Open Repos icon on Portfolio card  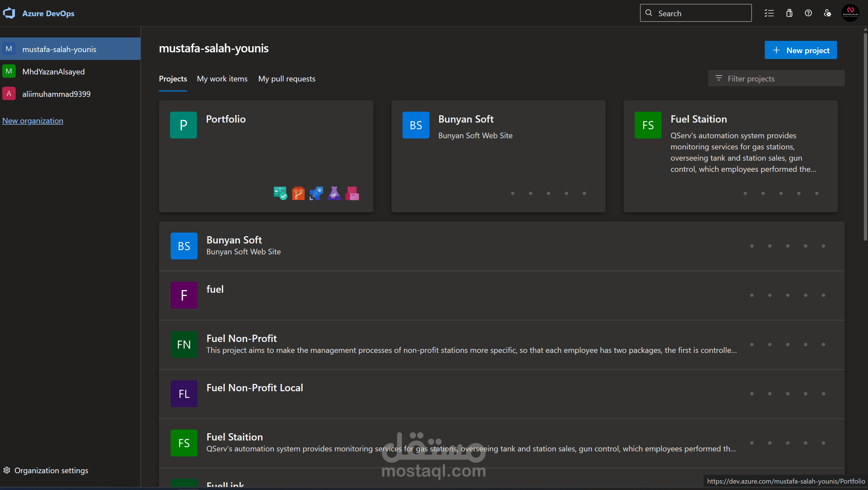[x=298, y=193]
